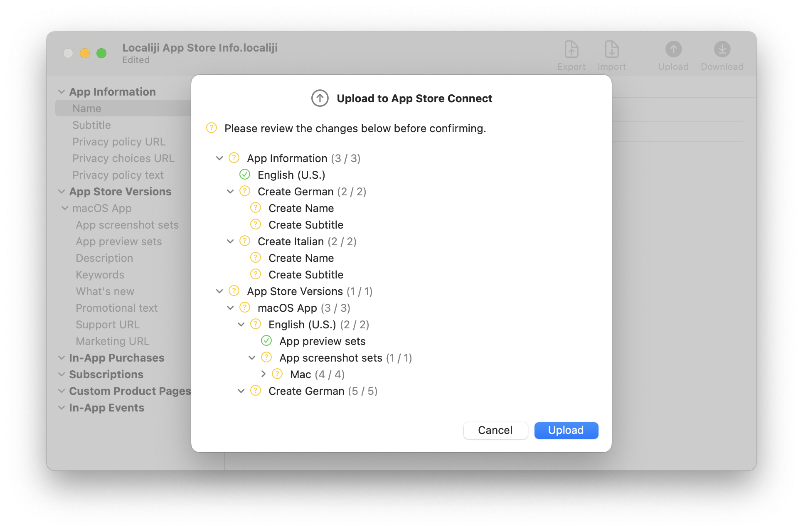Click the Export toolbar icon

point(571,49)
